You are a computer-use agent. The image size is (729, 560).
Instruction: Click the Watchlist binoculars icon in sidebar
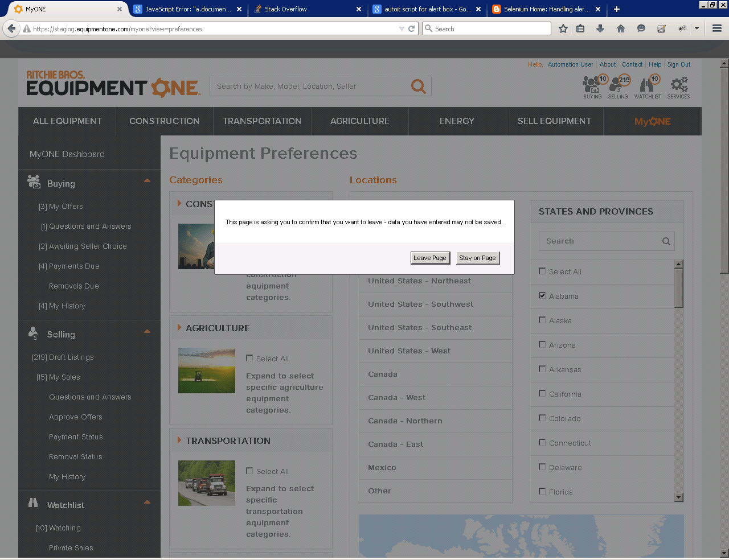pyautogui.click(x=33, y=503)
